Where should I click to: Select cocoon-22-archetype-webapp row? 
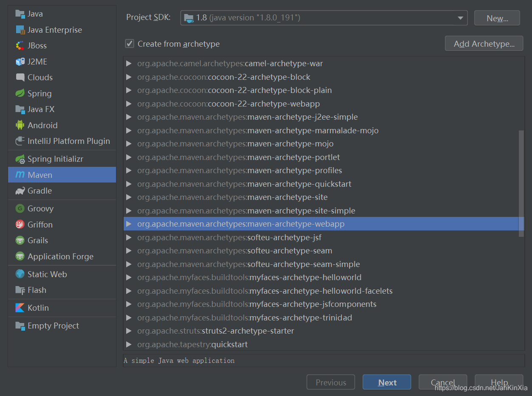click(x=324, y=104)
